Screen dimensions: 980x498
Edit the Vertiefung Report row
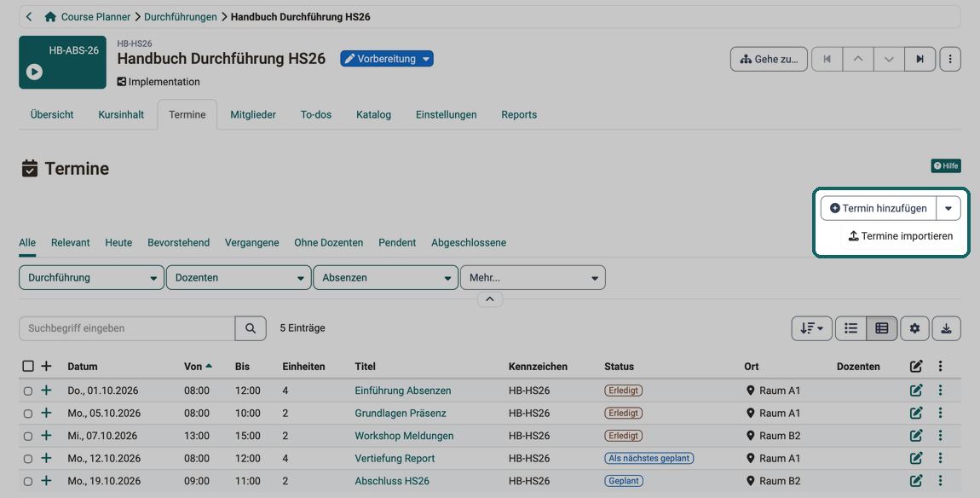click(916, 458)
